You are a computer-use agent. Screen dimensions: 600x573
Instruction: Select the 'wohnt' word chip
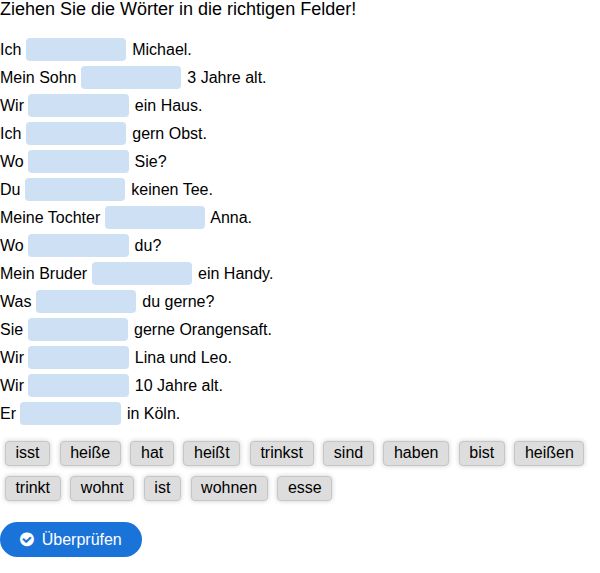pos(102,488)
